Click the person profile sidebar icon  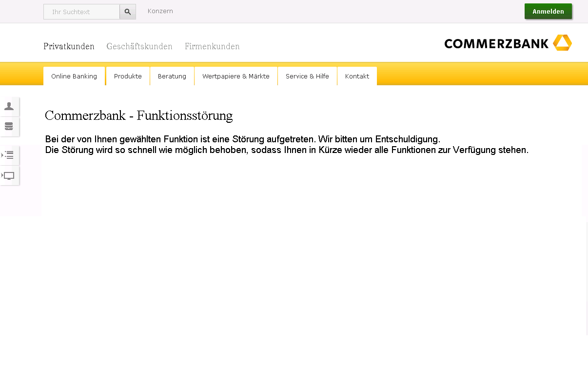pos(9,107)
